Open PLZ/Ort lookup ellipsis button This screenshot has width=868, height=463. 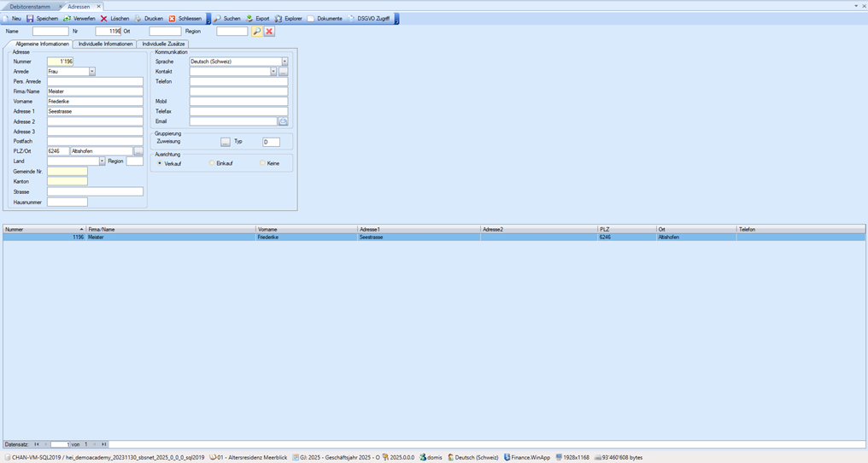tap(138, 151)
